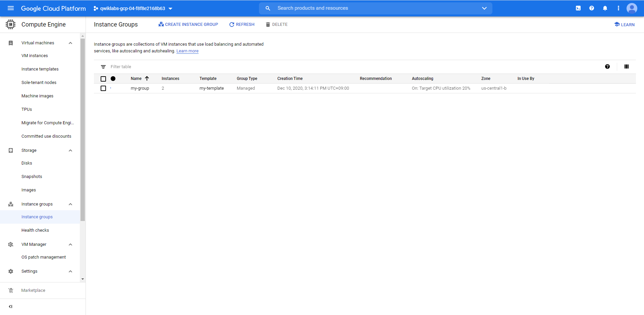644x315 pixels.
Task: Click the search magnifier icon
Action: tap(268, 8)
